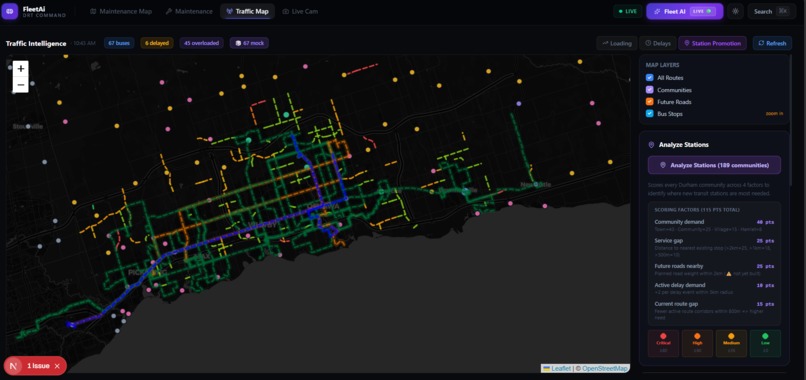Select the High priority swatch

(x=697, y=343)
